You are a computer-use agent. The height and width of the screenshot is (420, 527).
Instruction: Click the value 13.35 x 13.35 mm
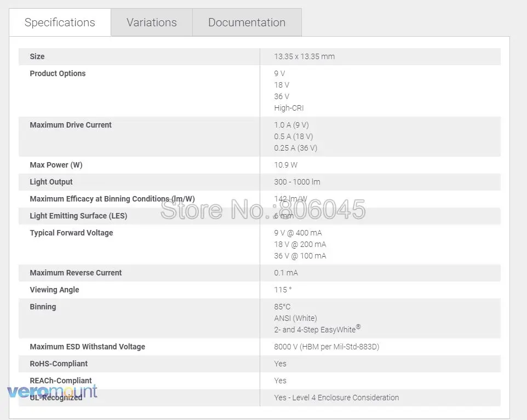pyautogui.click(x=304, y=56)
